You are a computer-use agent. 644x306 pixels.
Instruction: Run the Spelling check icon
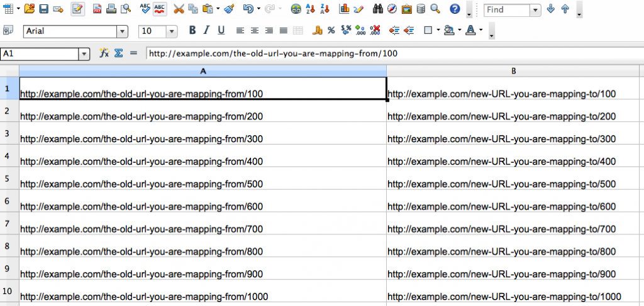click(145, 8)
